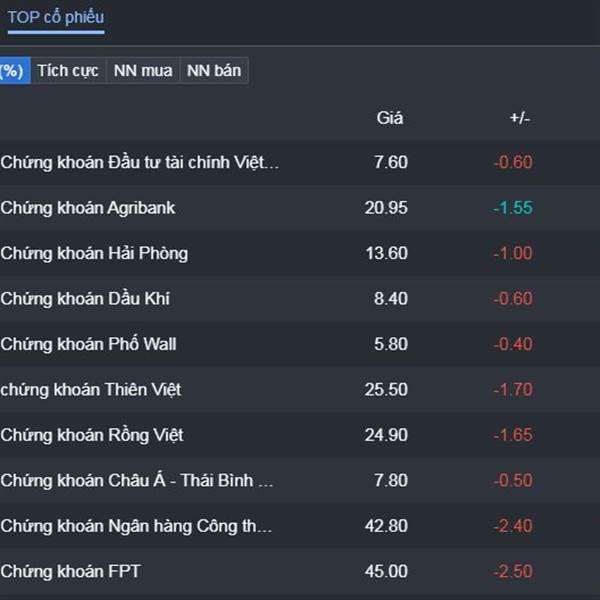
Task: Switch to the NN mua filter
Action: point(143,71)
